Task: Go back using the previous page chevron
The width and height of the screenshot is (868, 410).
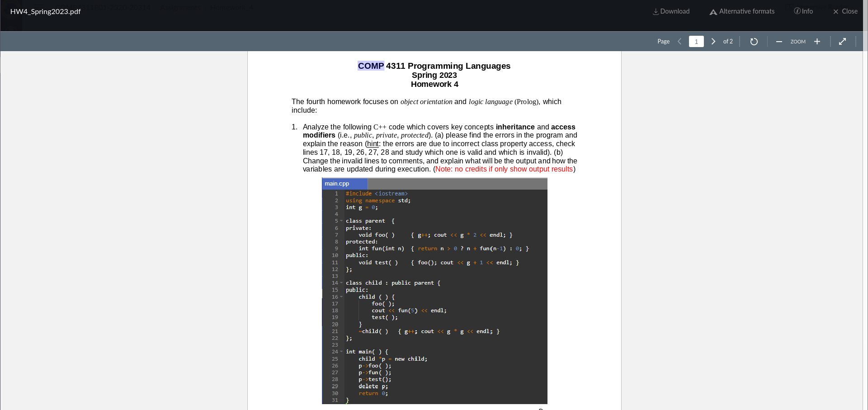Action: click(679, 41)
